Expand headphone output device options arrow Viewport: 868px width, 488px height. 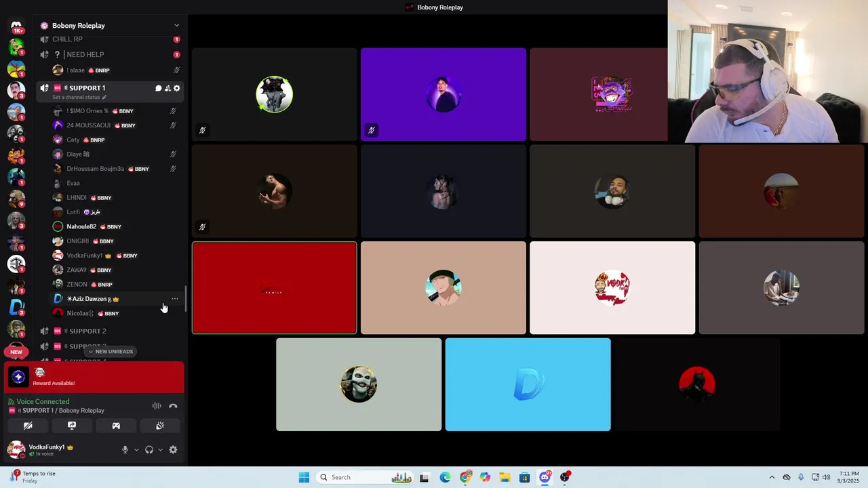(160, 449)
